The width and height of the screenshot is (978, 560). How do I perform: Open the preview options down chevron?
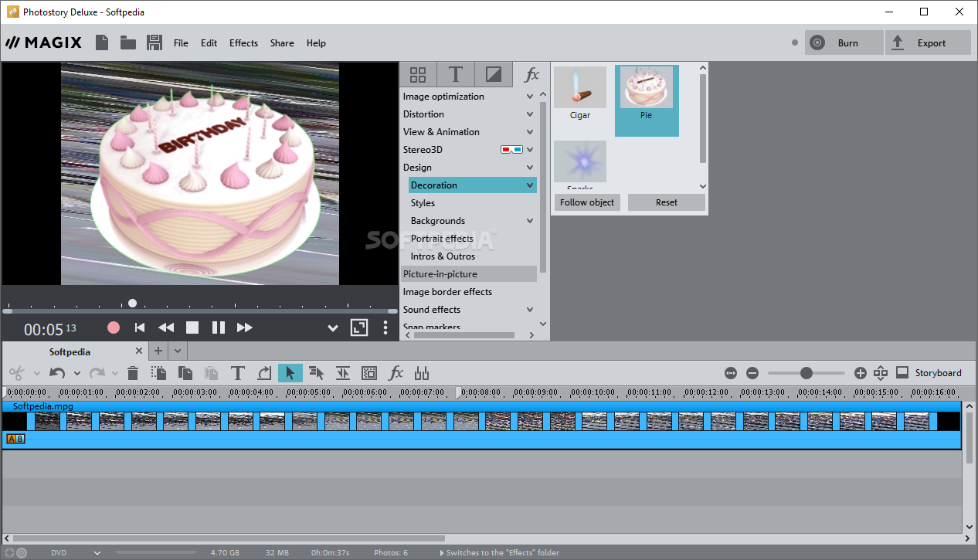pyautogui.click(x=333, y=328)
